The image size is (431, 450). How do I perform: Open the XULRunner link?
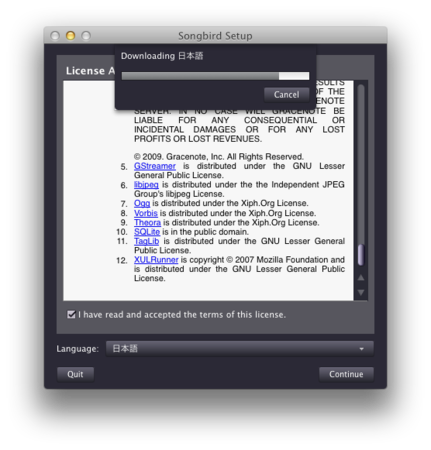tap(156, 260)
